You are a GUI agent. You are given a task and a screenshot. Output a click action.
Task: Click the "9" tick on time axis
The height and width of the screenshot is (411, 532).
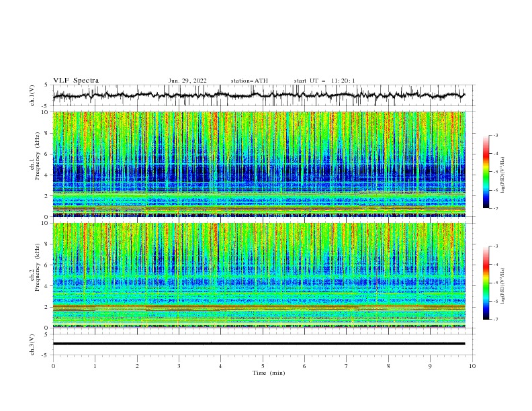click(430, 366)
